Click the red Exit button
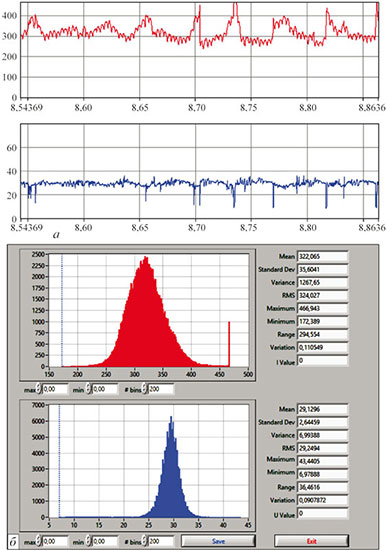Screen dimensions: 387x550 (311, 541)
